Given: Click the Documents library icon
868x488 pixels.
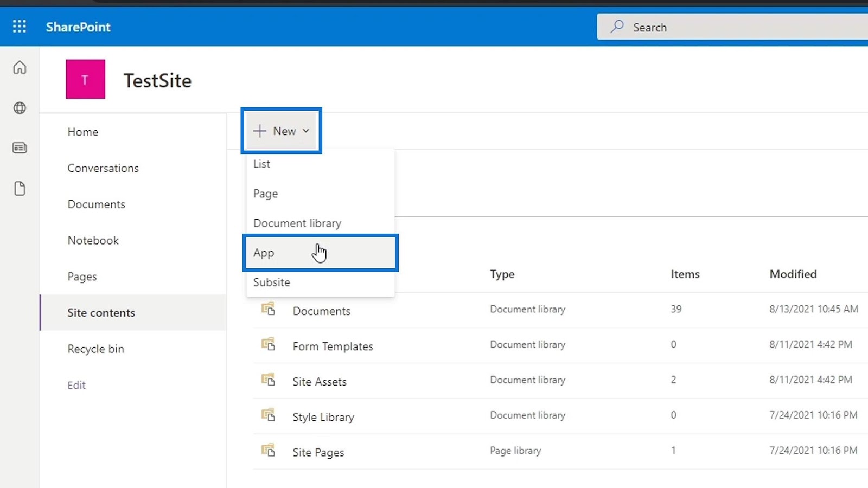Looking at the screenshot, I should [268, 309].
